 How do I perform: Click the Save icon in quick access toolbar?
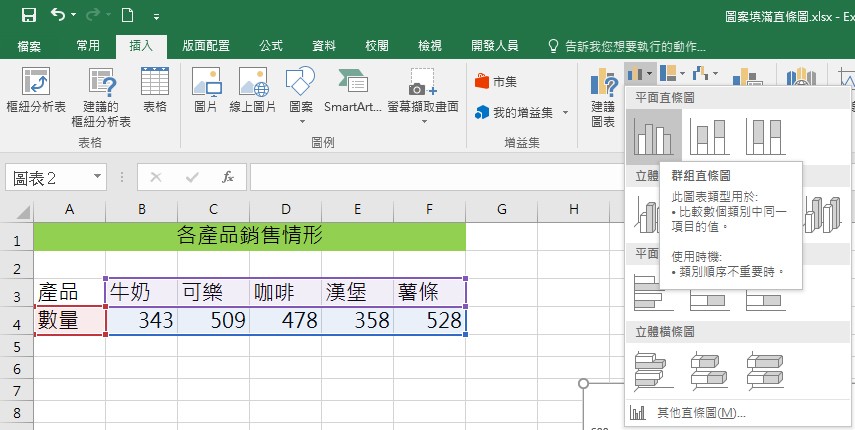29,15
